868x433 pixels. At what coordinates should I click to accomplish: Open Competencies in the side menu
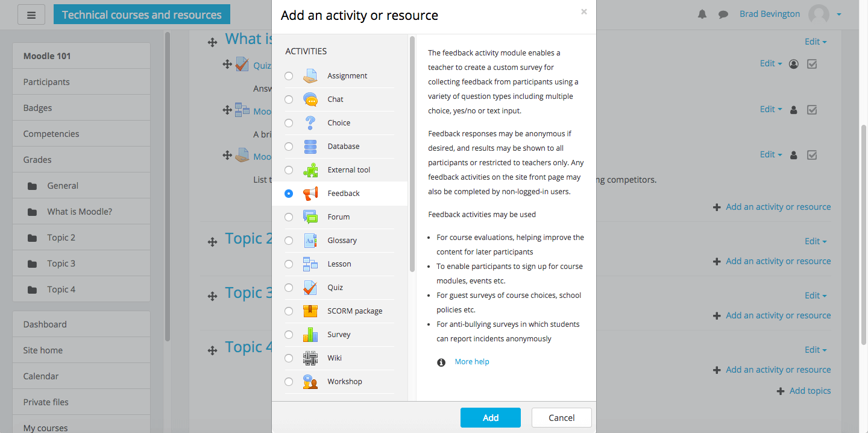(x=81, y=134)
